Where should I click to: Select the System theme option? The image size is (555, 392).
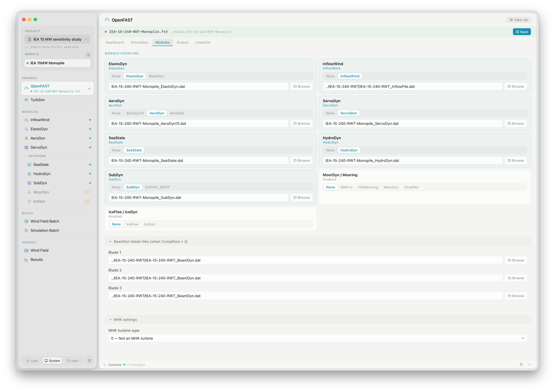52,361
